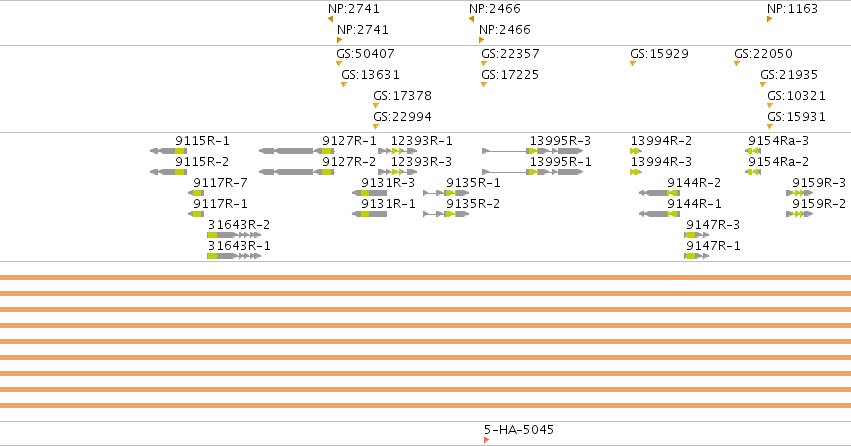The image size is (851, 446).
Task: Open the GS:15931 insertion feature
Action: [770, 127]
